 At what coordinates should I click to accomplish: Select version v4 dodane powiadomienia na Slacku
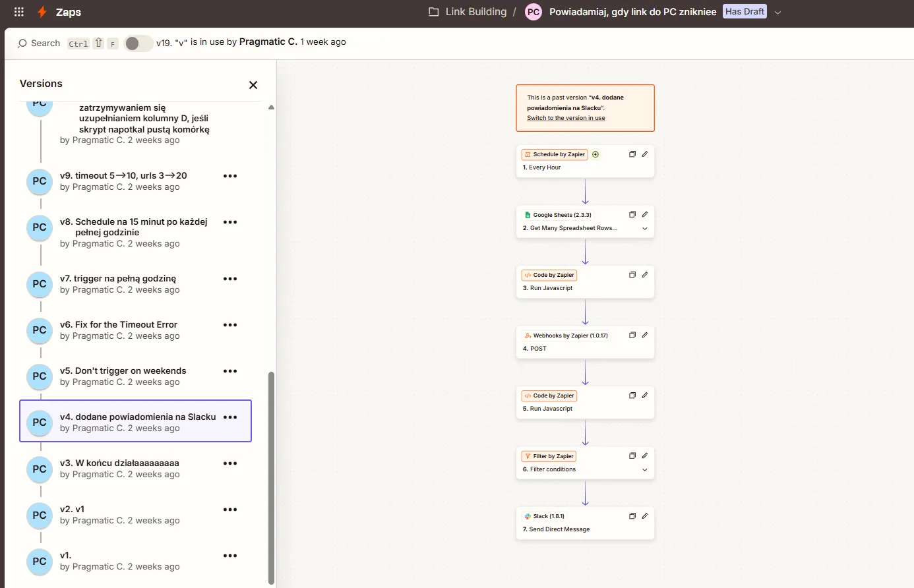click(x=135, y=421)
